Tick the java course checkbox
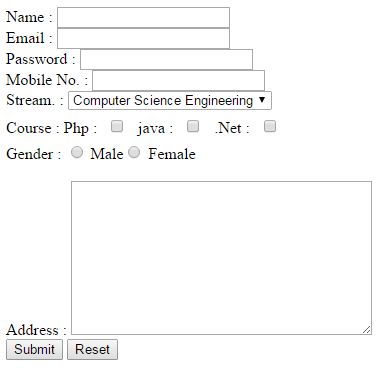Screen dimensions: 376x368 193,126
